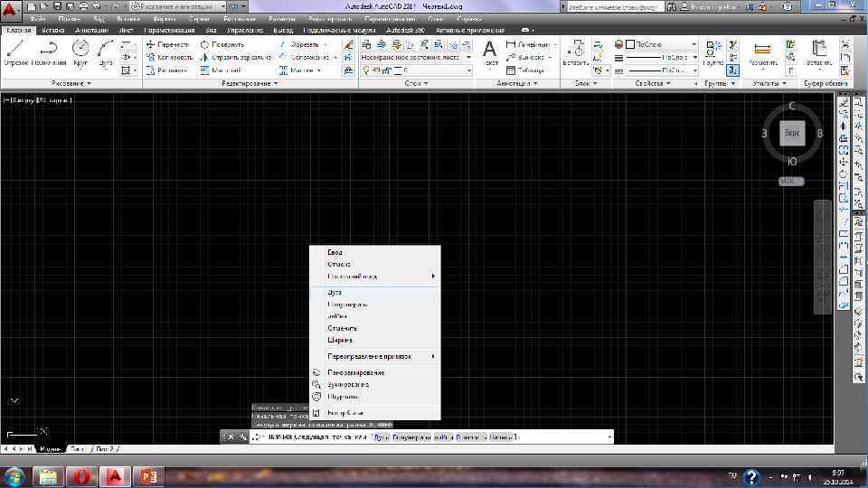Pick the Полилиния polyline tool
This screenshot has width=868, height=488.
click(x=49, y=53)
